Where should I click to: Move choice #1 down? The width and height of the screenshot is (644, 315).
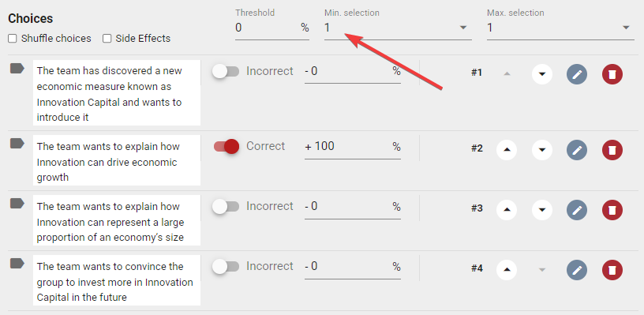[541, 74]
